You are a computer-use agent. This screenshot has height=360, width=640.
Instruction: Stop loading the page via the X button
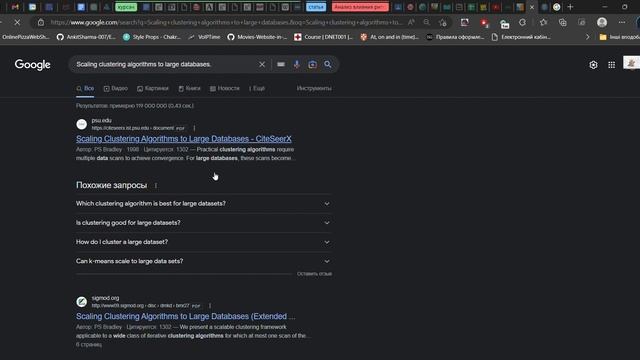click(17, 22)
